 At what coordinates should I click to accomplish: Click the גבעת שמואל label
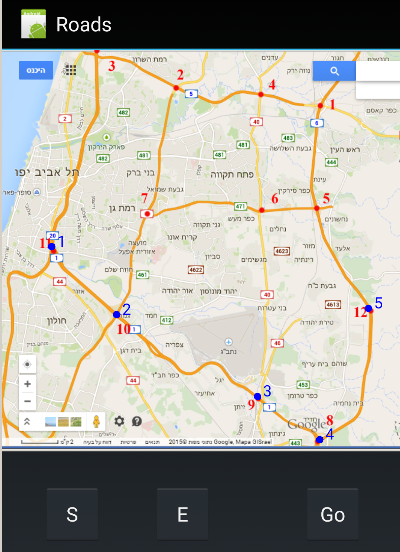[165, 189]
